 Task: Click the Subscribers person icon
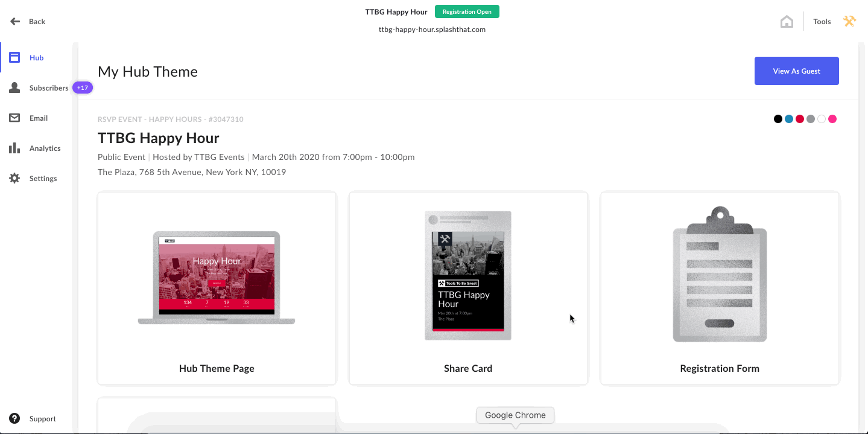(14, 88)
